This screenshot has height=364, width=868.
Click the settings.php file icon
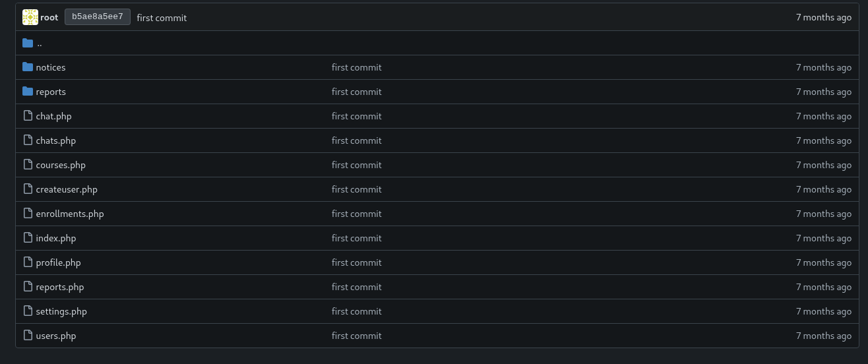tap(28, 311)
